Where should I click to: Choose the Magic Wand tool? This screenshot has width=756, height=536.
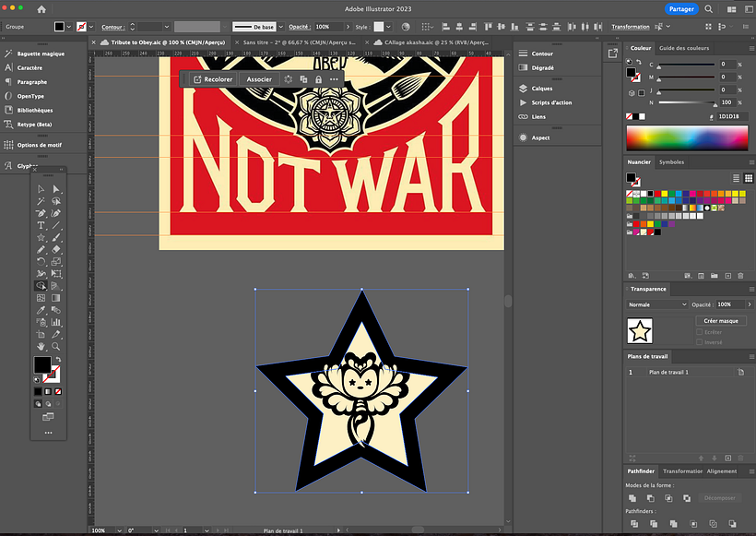point(41,201)
